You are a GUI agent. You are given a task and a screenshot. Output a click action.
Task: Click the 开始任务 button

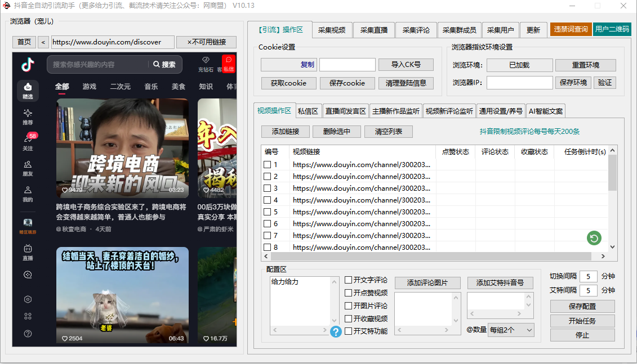click(x=582, y=321)
